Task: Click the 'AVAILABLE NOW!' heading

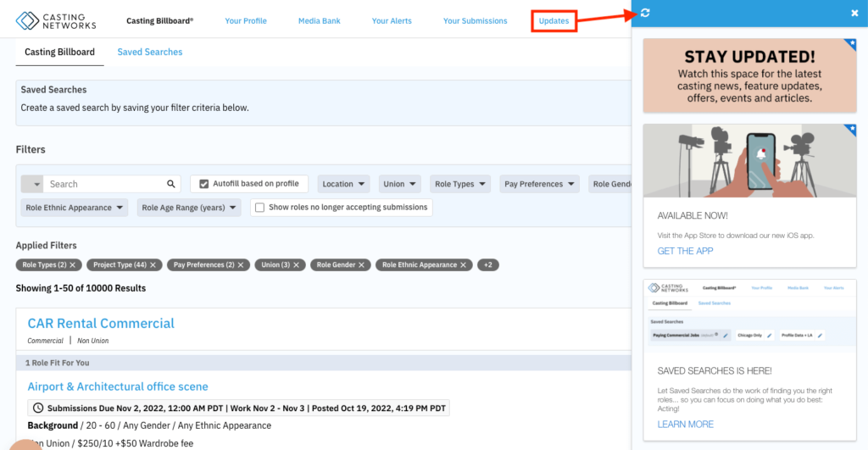Action: click(693, 215)
